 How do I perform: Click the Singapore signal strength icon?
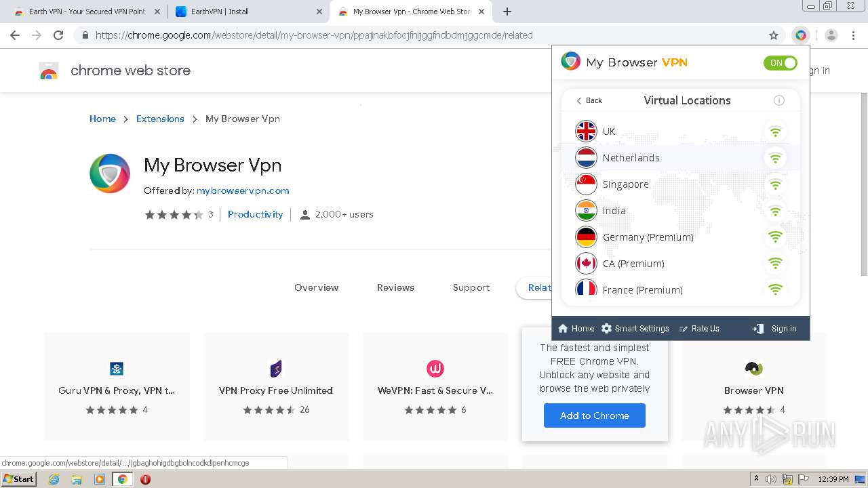[775, 184]
